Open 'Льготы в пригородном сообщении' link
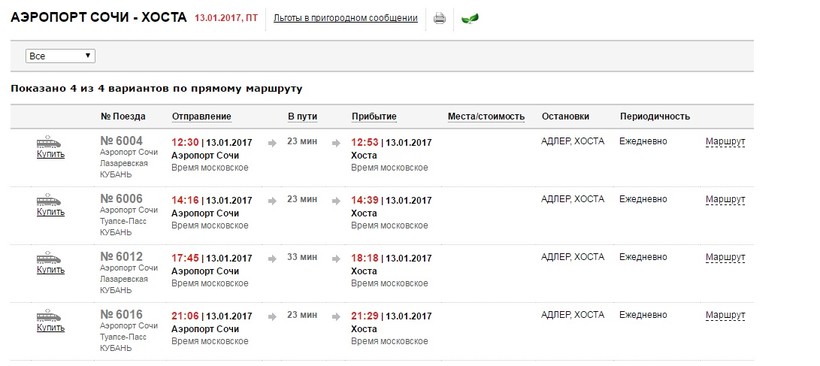The width and height of the screenshot is (820, 366). pos(346,18)
